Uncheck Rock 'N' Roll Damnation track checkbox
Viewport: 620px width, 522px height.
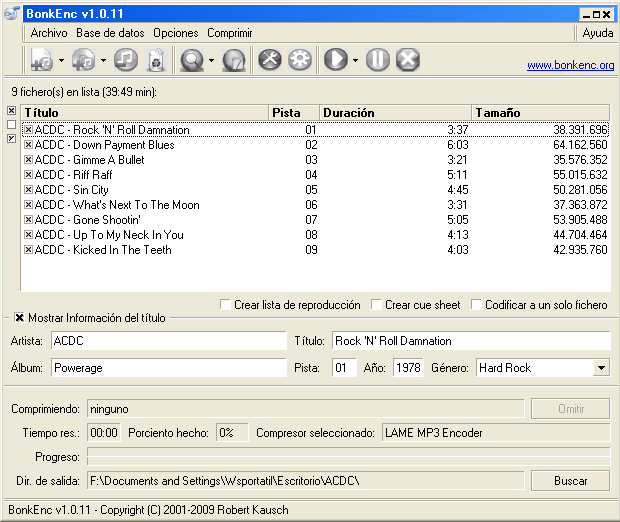pos(28,130)
